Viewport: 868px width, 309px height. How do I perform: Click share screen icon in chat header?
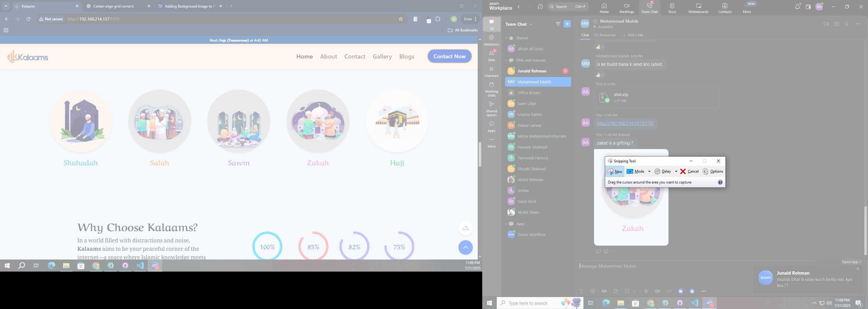click(x=836, y=24)
